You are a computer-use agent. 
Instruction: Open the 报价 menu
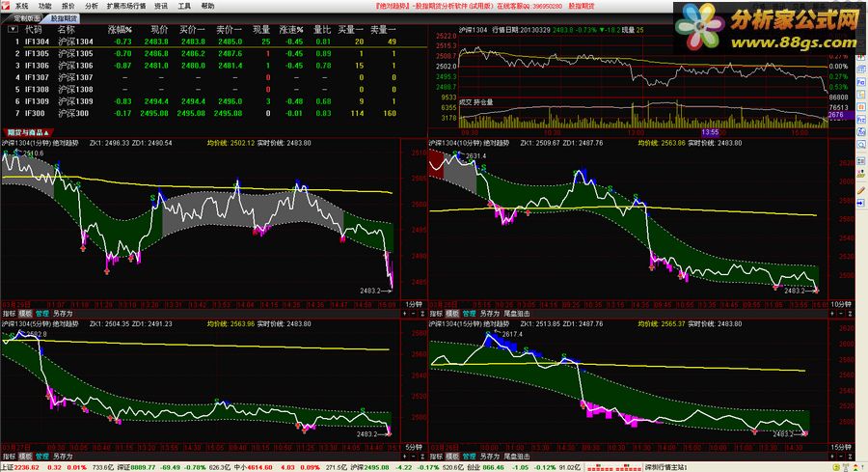[x=68, y=6]
